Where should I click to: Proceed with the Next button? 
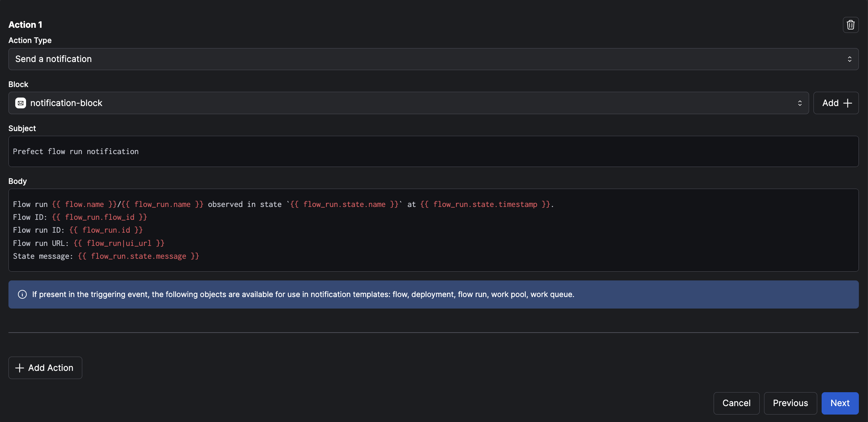tap(840, 403)
